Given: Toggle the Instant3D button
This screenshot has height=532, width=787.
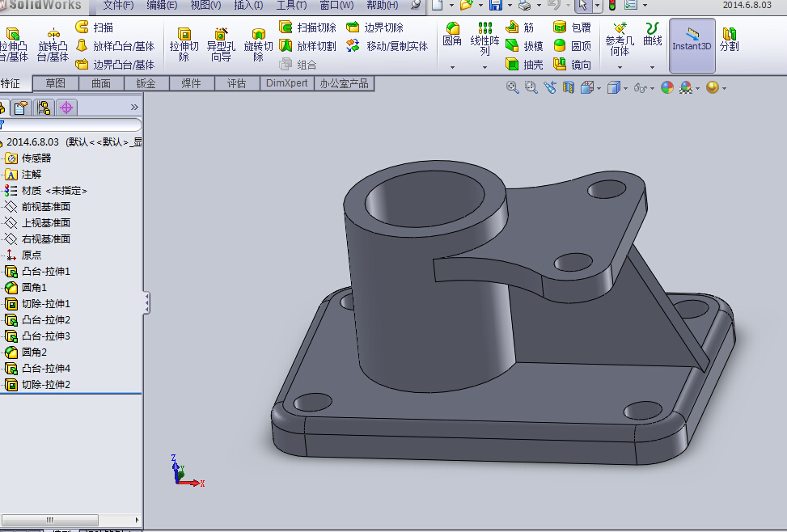Looking at the screenshot, I should (x=692, y=39).
